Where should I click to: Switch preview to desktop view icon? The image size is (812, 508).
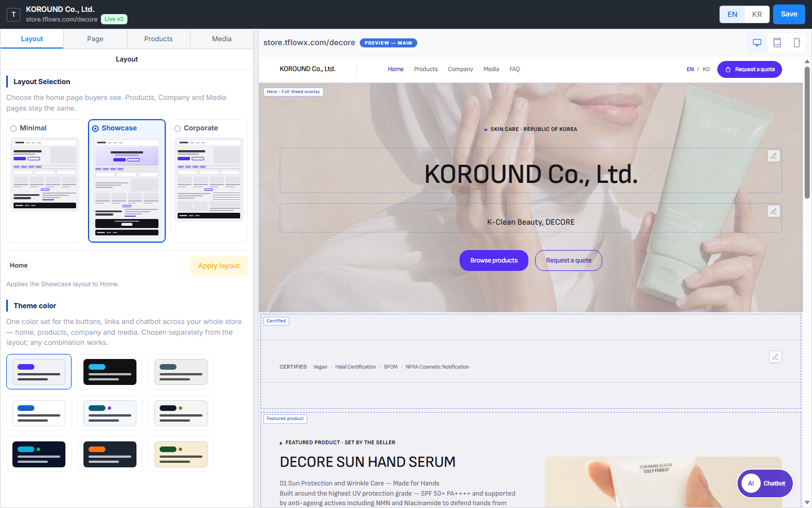pyautogui.click(x=757, y=43)
